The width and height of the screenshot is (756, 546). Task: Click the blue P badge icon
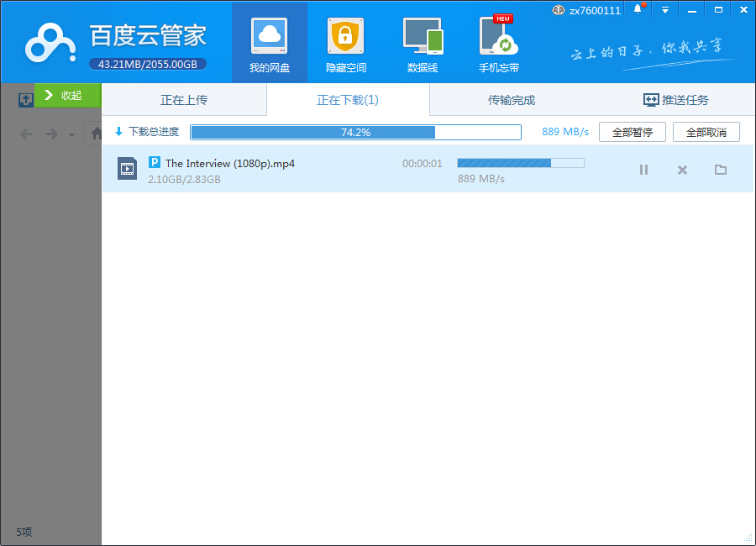pyautogui.click(x=155, y=162)
